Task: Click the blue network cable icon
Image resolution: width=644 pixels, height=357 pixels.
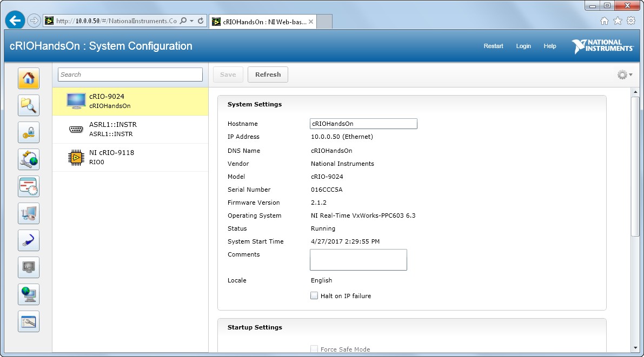Action: pyautogui.click(x=29, y=240)
